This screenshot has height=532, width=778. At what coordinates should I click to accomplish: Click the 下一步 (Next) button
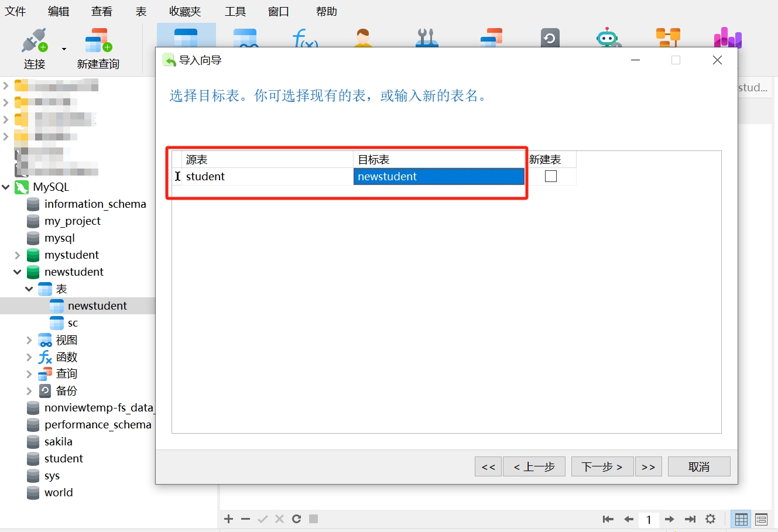point(602,466)
